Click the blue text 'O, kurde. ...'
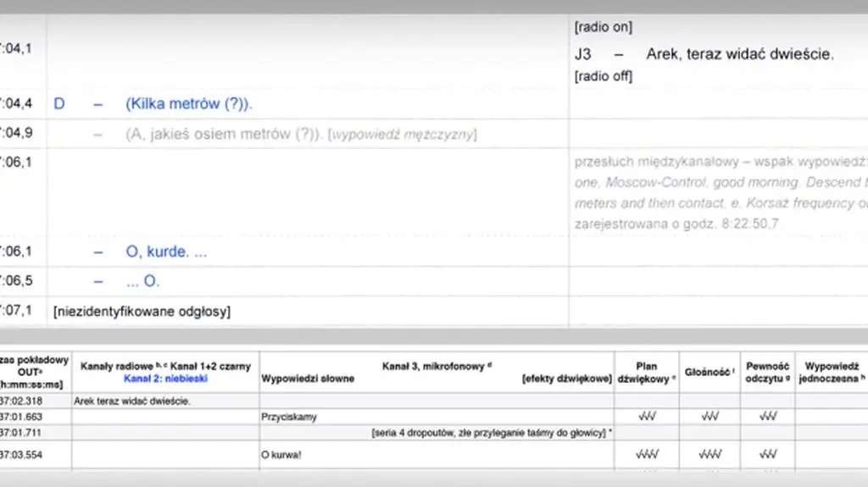868x487 pixels. 166,252
